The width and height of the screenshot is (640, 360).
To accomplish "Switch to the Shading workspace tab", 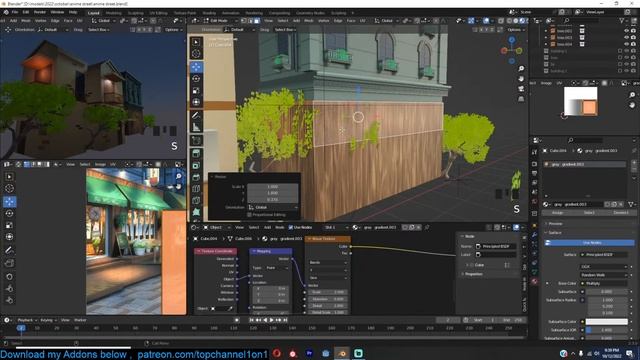I will [209, 13].
